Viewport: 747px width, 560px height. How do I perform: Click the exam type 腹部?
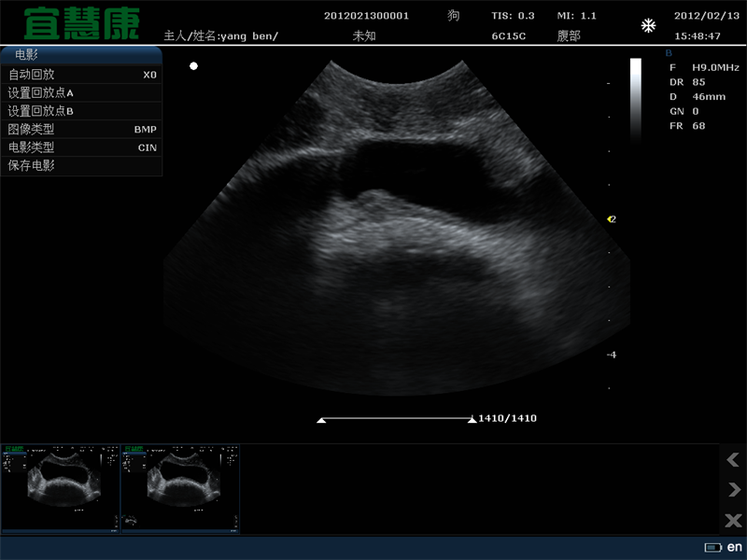569,35
